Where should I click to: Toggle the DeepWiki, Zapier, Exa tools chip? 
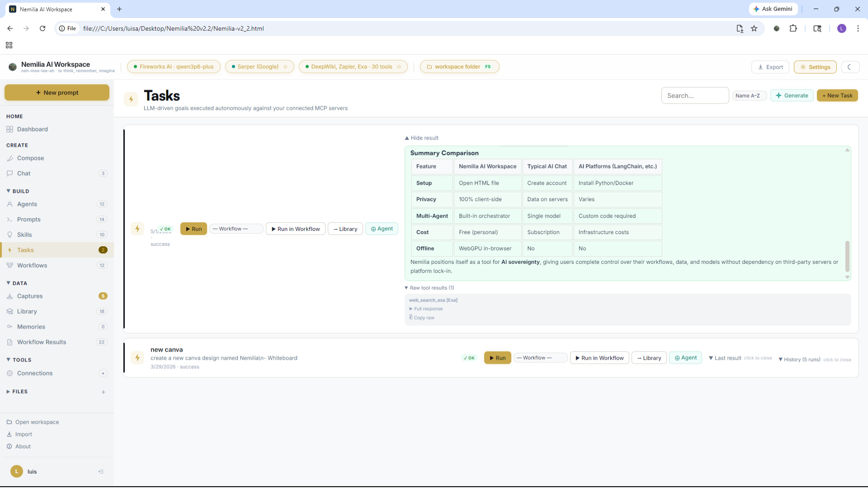tap(353, 67)
